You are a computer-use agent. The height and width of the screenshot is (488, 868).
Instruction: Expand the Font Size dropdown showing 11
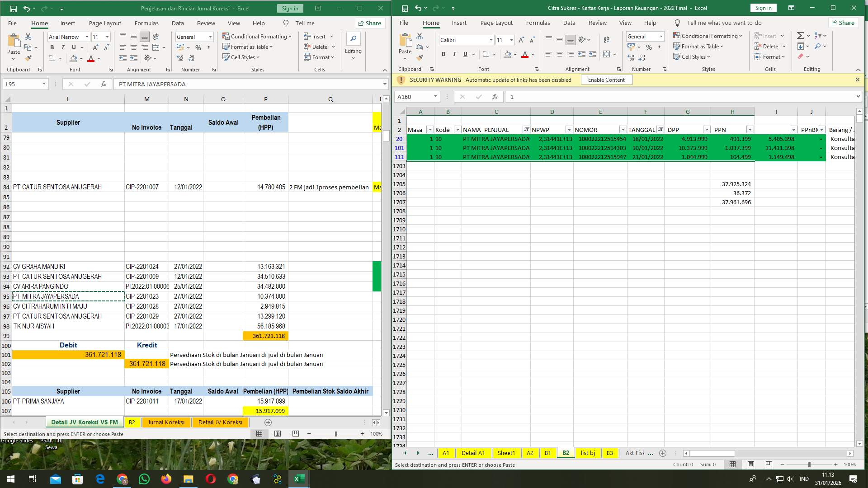coord(107,37)
